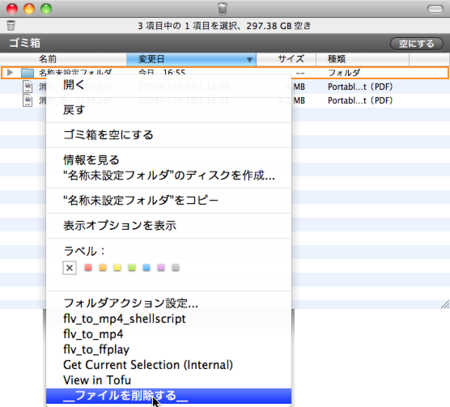Click the 空にする button

(417, 44)
